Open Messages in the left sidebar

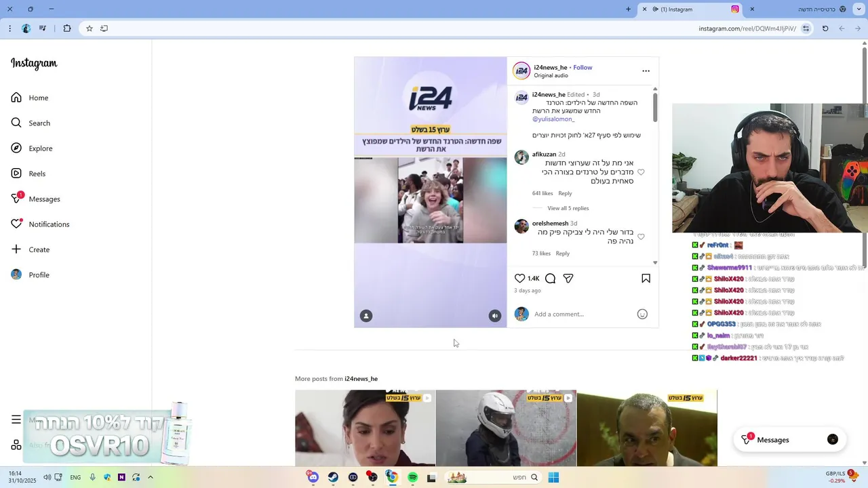36,199
